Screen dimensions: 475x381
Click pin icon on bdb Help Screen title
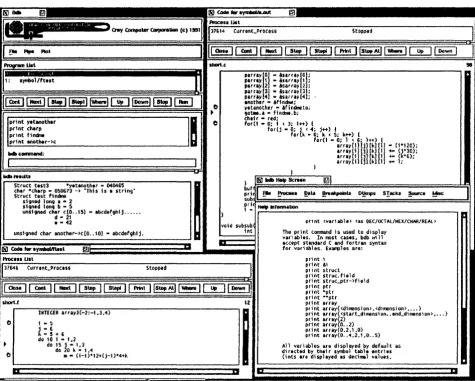(327, 180)
